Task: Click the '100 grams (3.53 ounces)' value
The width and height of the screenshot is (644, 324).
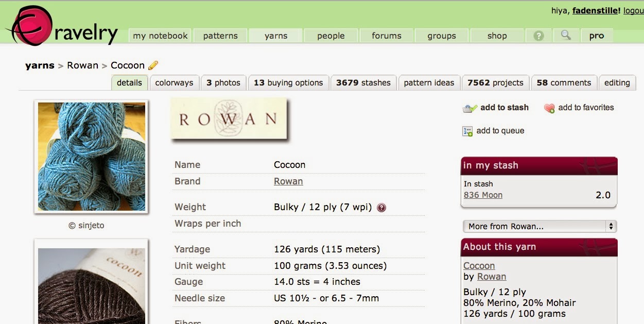Action: tap(330, 266)
